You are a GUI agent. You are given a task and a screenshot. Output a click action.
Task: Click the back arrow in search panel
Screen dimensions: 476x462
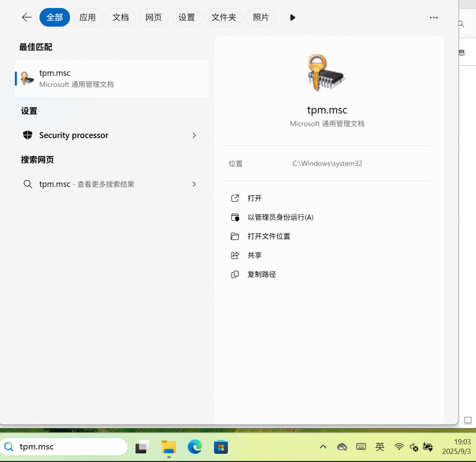pos(26,18)
